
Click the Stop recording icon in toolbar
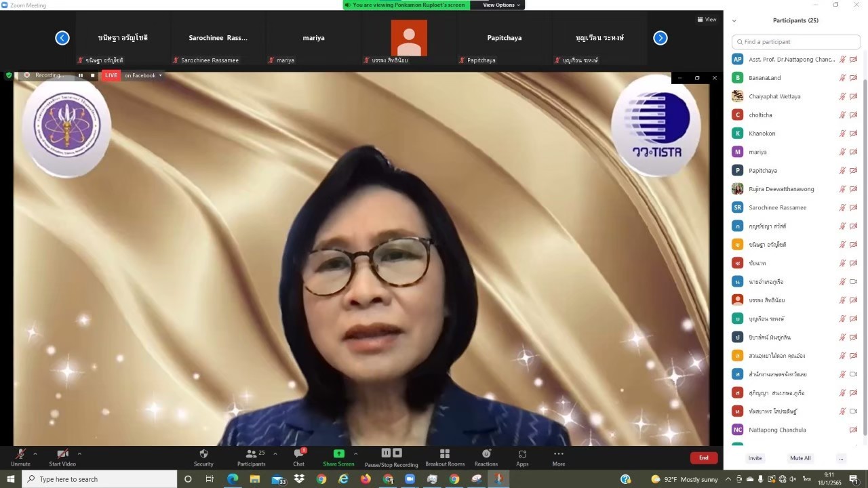(x=397, y=453)
